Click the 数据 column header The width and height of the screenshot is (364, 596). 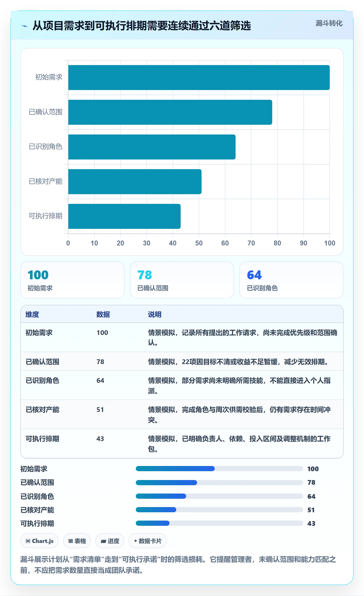click(103, 314)
